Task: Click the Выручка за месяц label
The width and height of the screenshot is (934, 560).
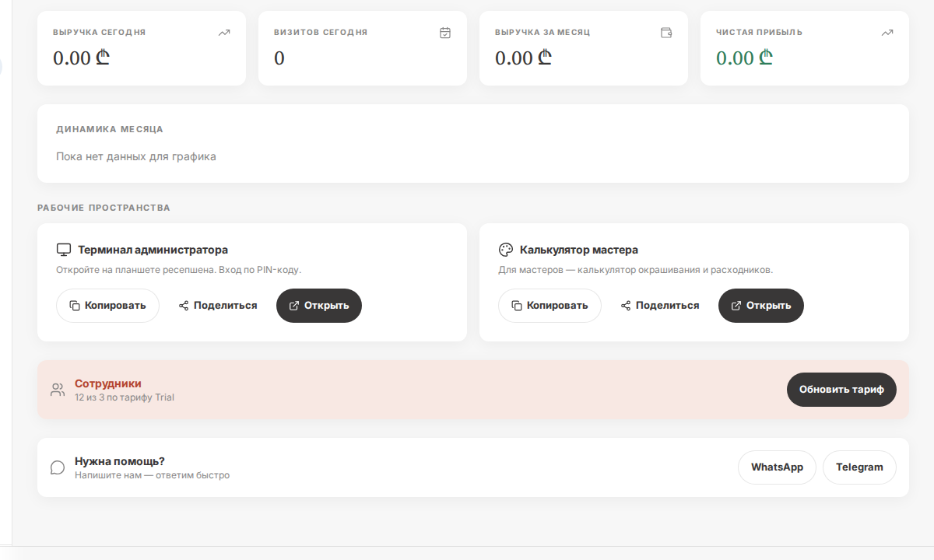Action: coord(542,33)
